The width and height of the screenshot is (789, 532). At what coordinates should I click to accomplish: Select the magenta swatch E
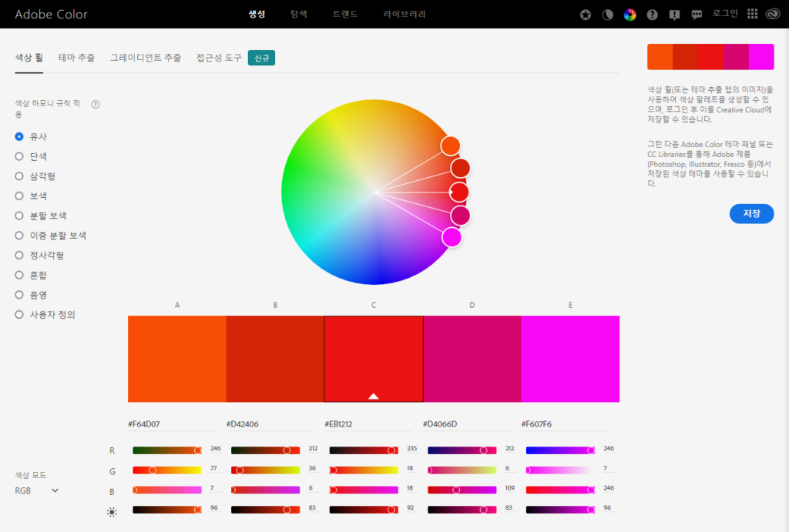coord(570,359)
